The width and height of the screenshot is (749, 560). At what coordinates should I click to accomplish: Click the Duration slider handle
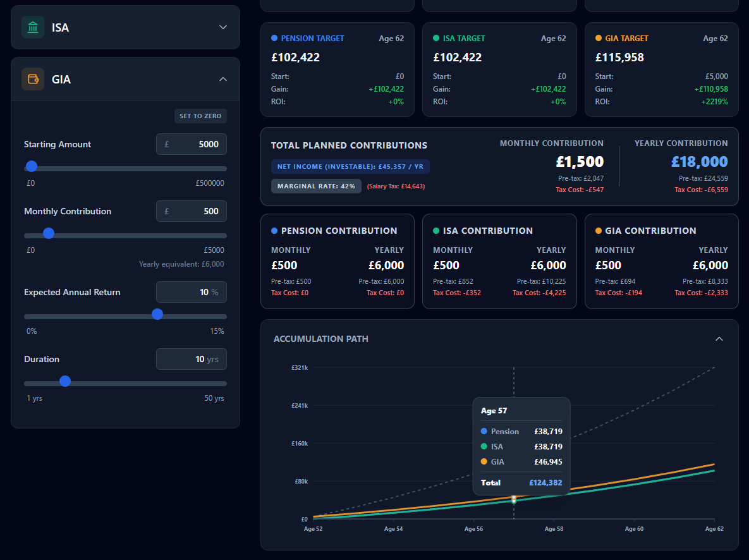[x=65, y=381]
